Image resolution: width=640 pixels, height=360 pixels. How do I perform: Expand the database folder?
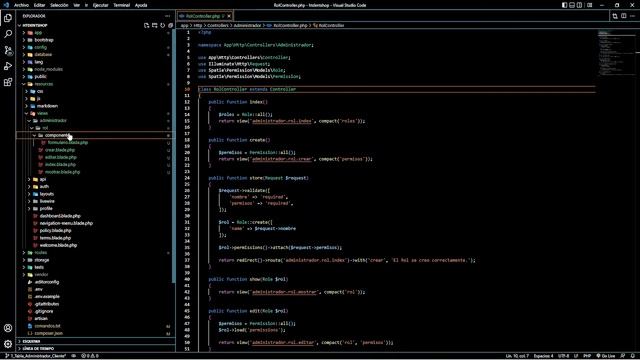point(43,55)
